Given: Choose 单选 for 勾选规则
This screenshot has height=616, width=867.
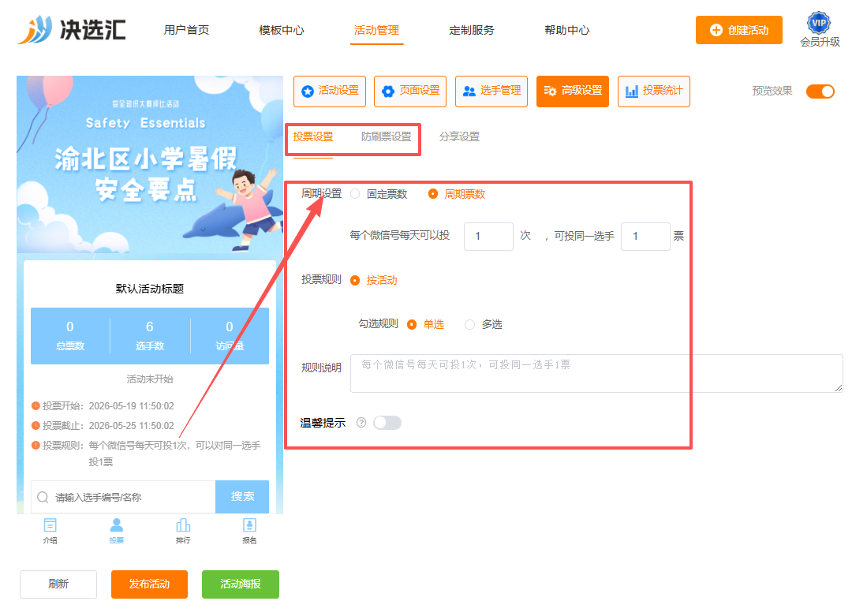Looking at the screenshot, I should point(411,324).
